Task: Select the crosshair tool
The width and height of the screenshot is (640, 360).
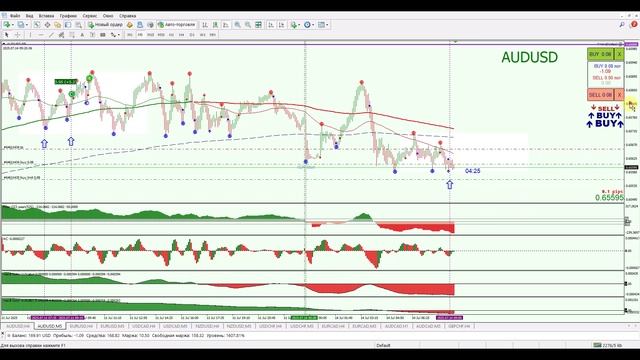Action: pos(18,35)
